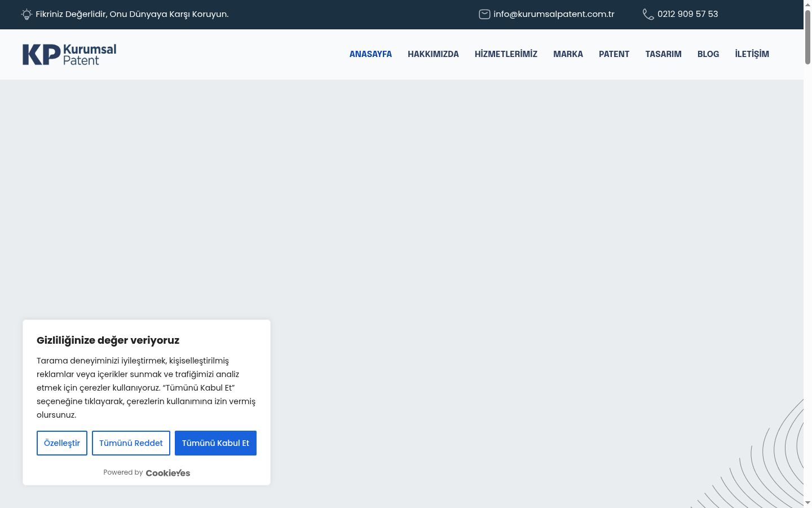Viewport: 812px width, 508px height.
Task: Open the Kurumsal Patent logo homepage link
Action: [69, 54]
